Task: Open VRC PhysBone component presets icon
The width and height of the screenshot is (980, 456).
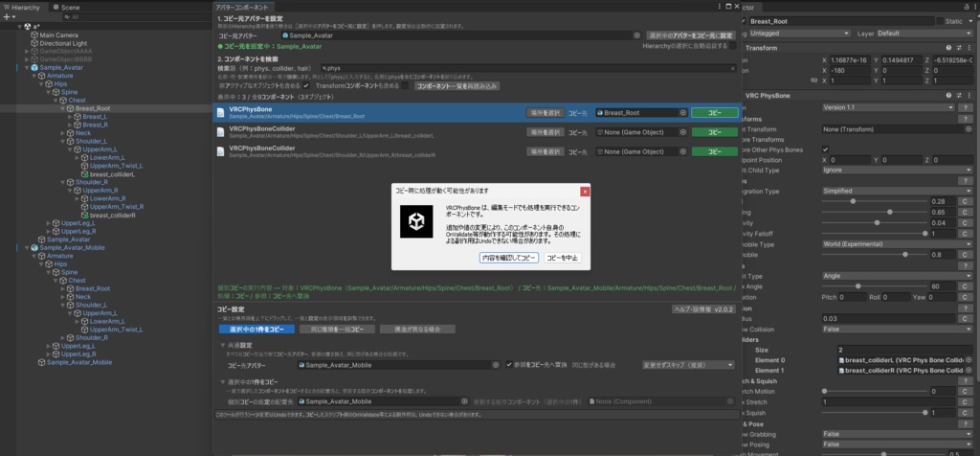Action: pos(959,95)
